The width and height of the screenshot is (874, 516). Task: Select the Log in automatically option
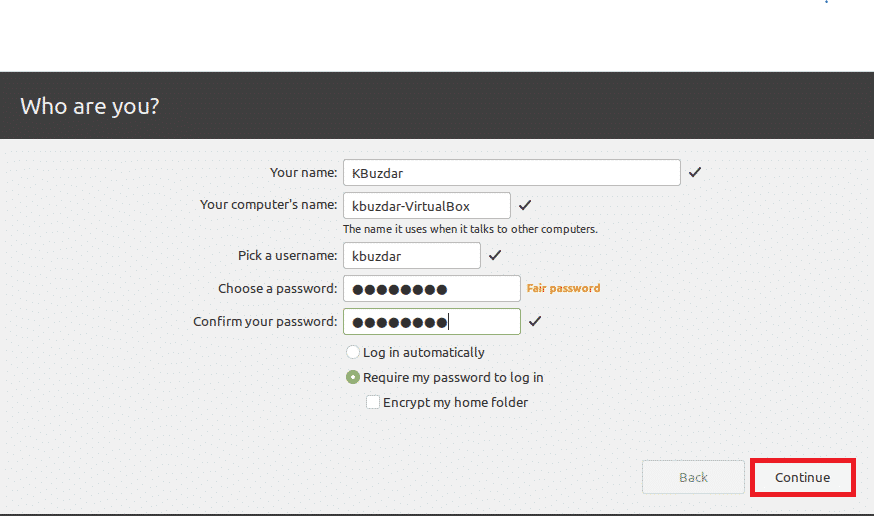pos(353,352)
